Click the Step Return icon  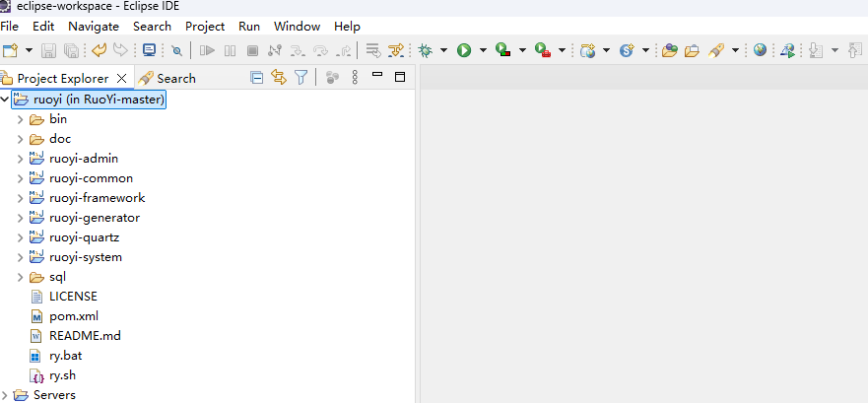344,51
